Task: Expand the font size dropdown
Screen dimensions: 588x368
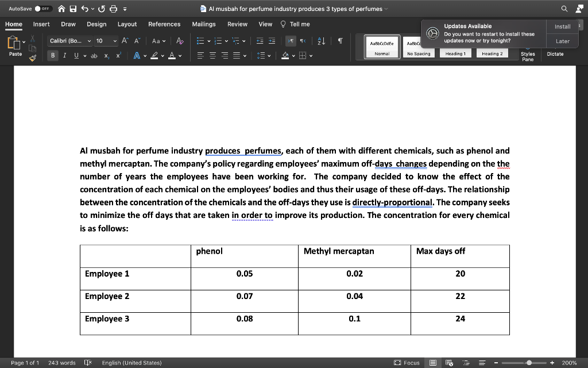Action: point(114,41)
